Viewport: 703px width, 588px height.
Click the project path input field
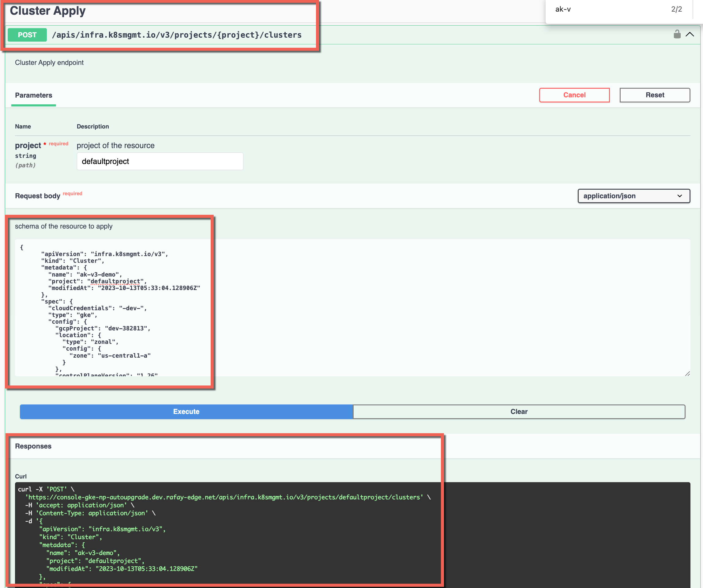[160, 161]
